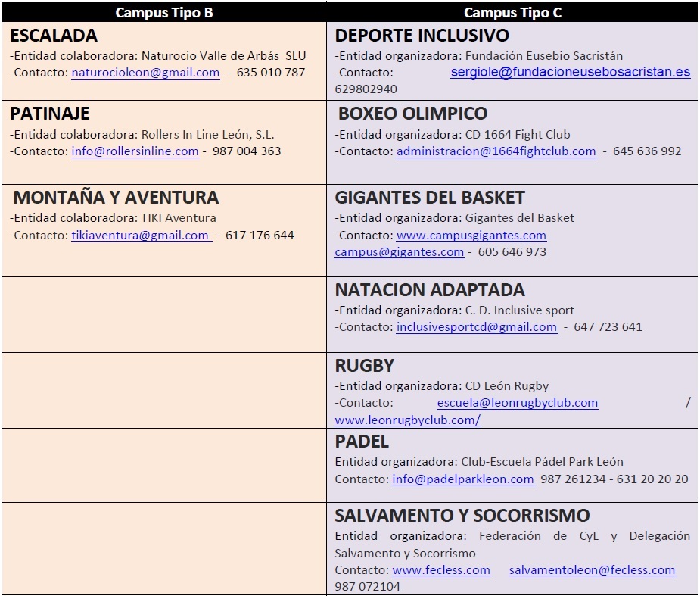
Task: Click the Rollers In Line León, S.L. entity line
Action: click(x=142, y=135)
